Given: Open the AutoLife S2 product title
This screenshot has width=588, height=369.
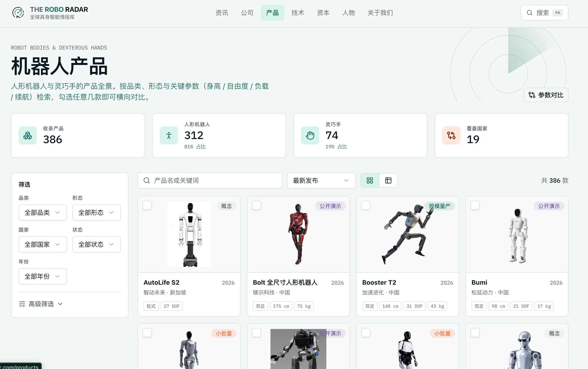Looking at the screenshot, I should pyautogui.click(x=161, y=282).
